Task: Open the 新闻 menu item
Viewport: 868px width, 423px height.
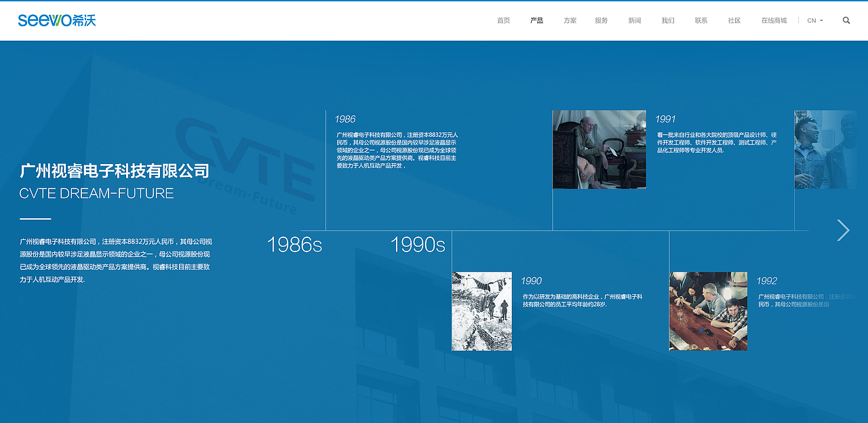Action: 635,20
